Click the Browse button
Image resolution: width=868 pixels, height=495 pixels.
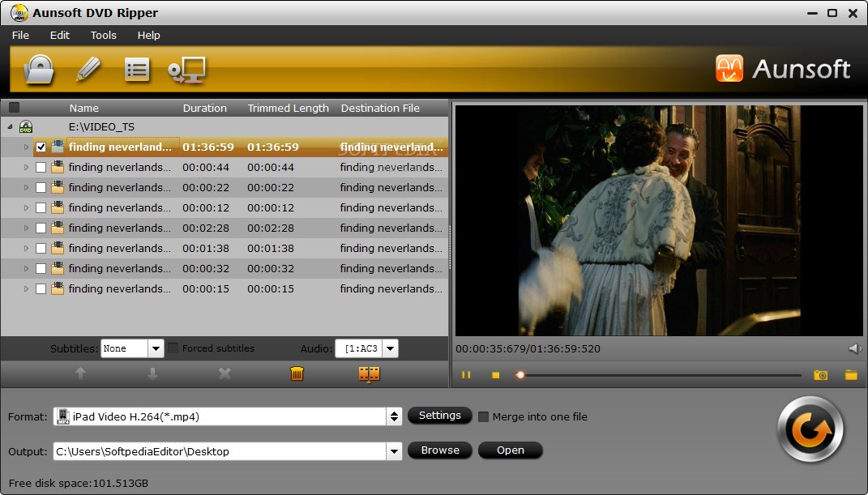click(440, 450)
